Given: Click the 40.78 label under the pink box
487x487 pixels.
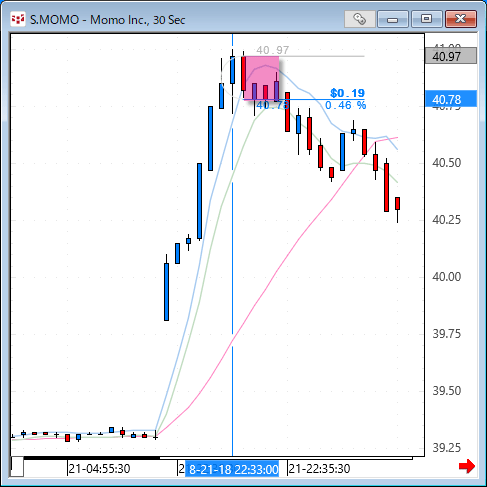Looking at the screenshot, I should pos(272,105).
